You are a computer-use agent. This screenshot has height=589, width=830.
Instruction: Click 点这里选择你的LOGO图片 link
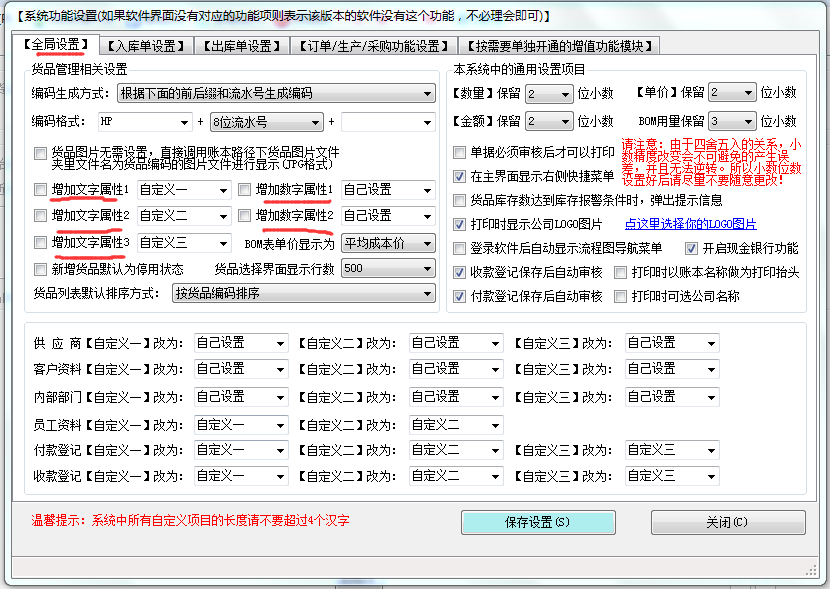690,224
